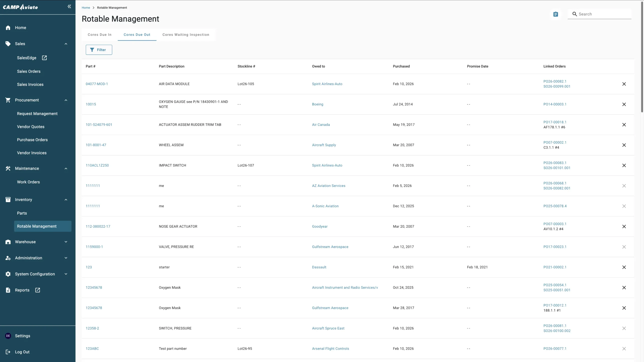Viewport: 644px width, 362px height.
Task: Click the Promise Date column header
Action: click(477, 66)
